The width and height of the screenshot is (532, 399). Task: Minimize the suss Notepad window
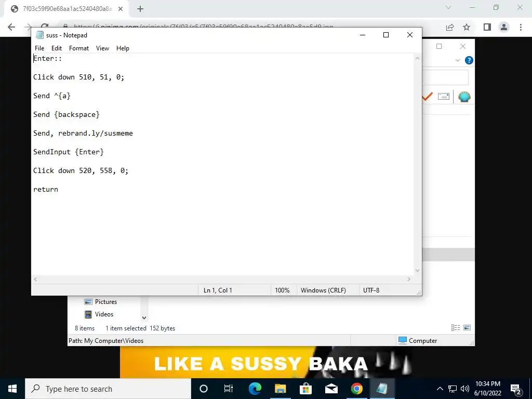pos(362,35)
